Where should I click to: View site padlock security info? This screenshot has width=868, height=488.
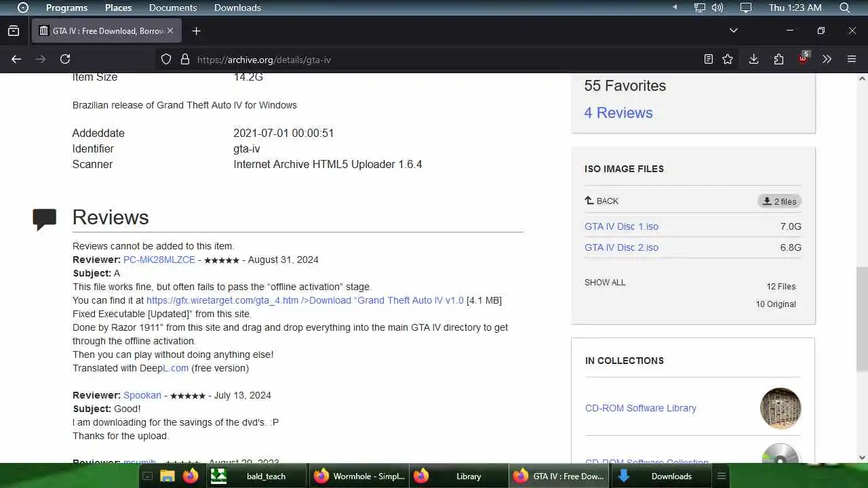click(184, 60)
